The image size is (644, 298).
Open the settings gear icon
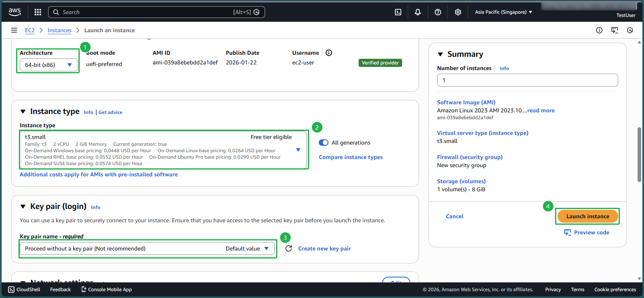pyautogui.click(x=458, y=12)
